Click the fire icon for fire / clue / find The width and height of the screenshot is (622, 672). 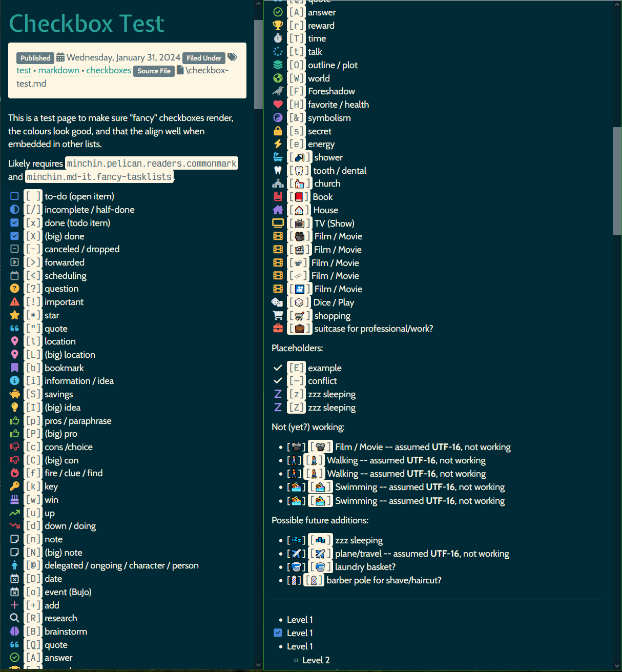(x=14, y=473)
